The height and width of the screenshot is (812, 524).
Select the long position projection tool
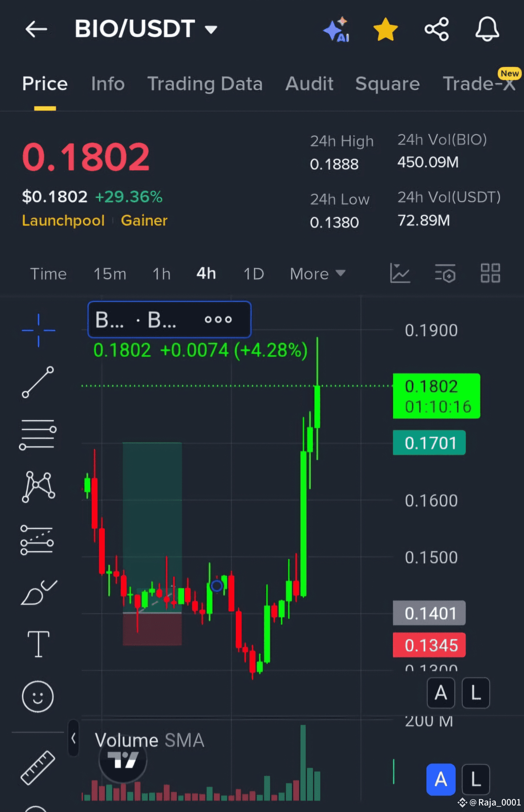click(x=37, y=540)
